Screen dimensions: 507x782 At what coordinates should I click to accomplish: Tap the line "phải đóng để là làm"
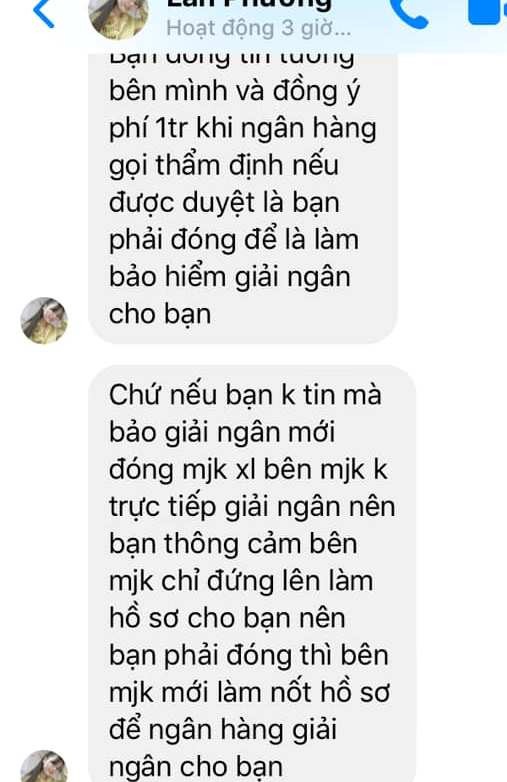pos(234,240)
